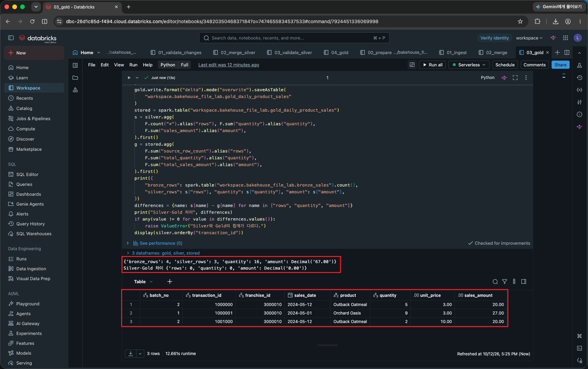The height and width of the screenshot is (369, 588).
Task: Open the results table side panel icon
Action: 524,282
